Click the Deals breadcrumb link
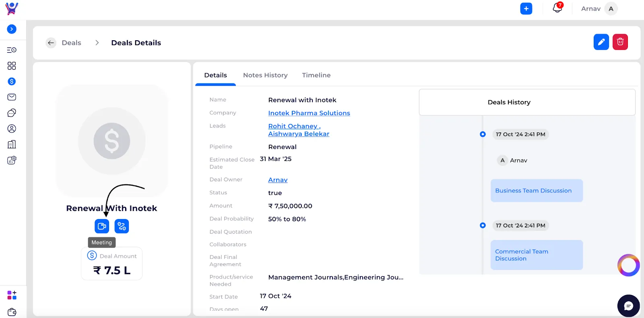Viewport: 644px width, 318px height. pos(71,43)
